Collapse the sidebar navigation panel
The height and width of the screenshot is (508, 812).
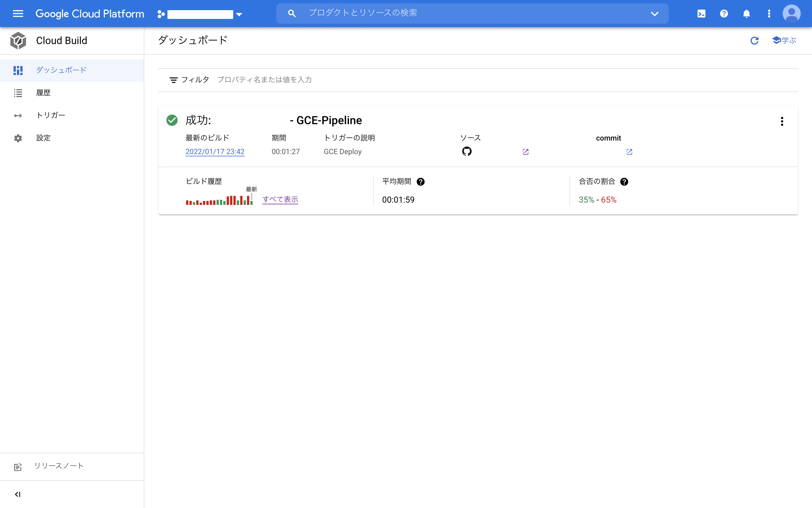18,494
